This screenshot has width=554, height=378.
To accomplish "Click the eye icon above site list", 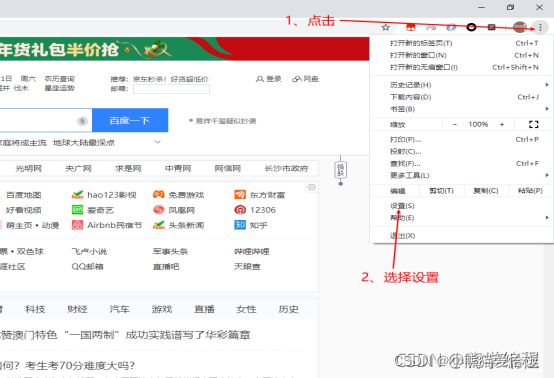I will (311, 187).
